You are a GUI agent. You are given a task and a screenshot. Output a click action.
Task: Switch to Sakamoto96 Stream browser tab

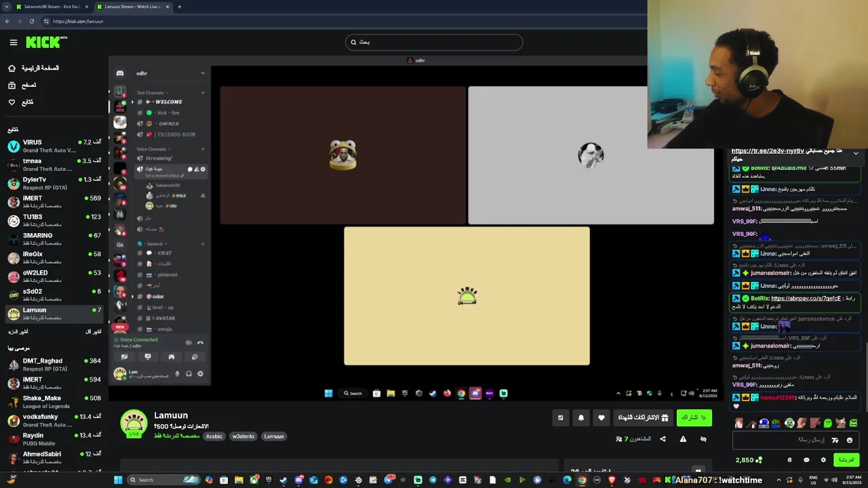[x=52, y=7]
